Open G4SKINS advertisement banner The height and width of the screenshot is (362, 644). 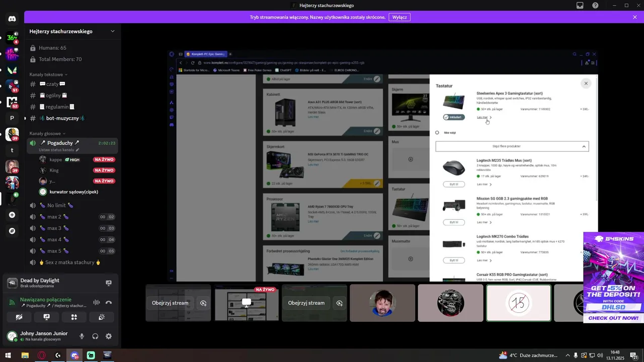point(614,278)
